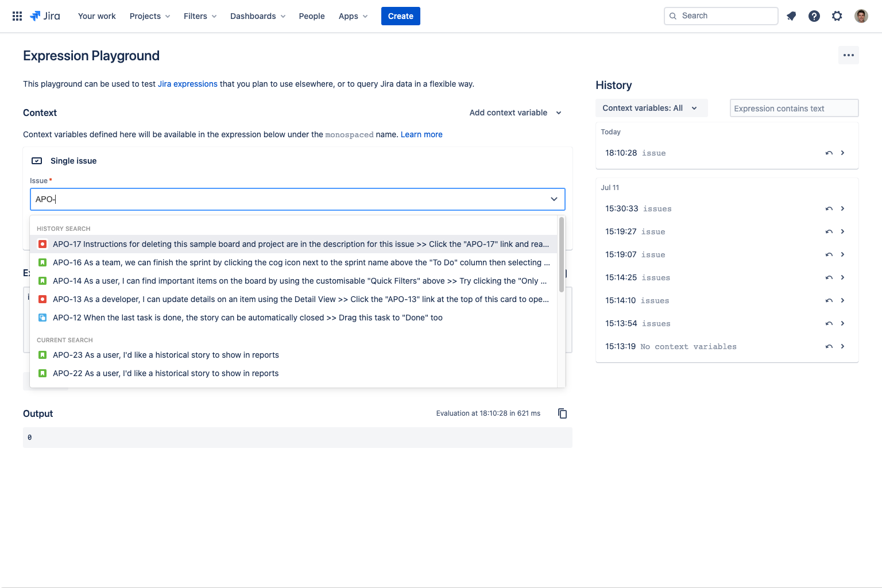Select issue APO-16 from the list

(x=293, y=262)
